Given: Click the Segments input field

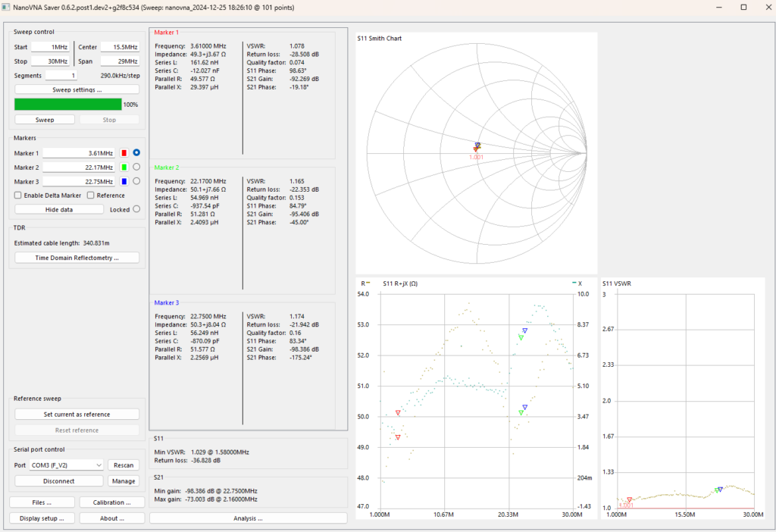Looking at the screenshot, I should tap(61, 76).
